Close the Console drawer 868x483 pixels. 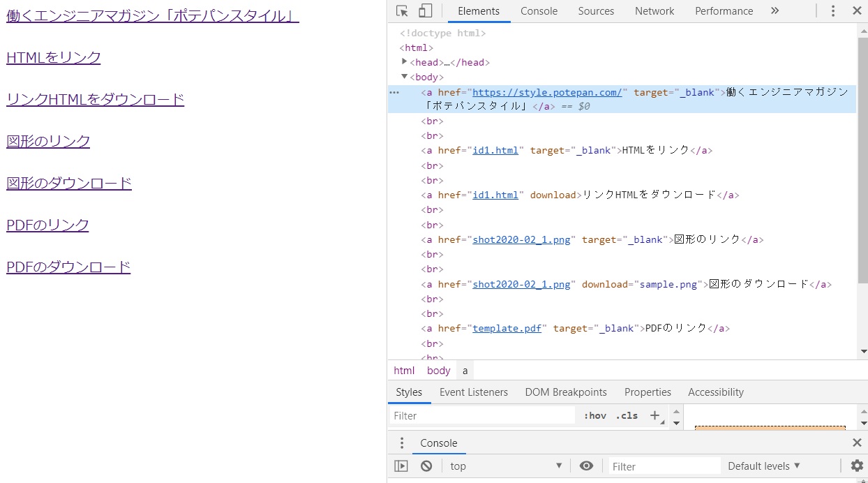[857, 443]
